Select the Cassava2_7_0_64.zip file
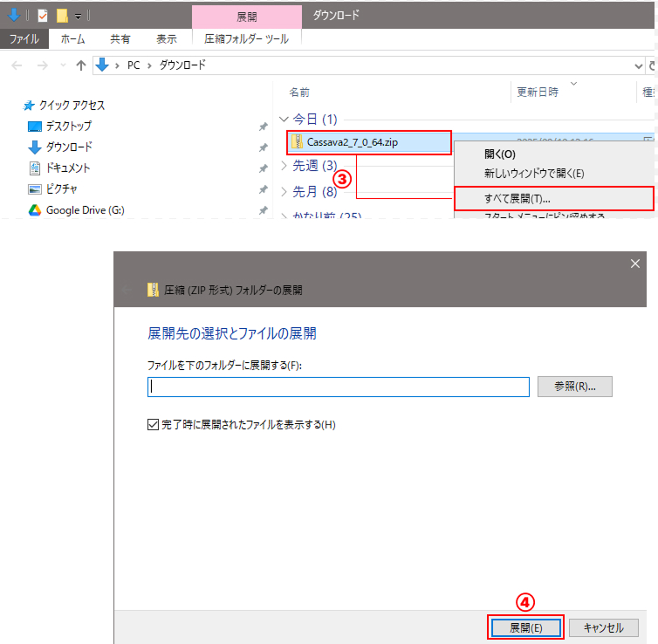The image size is (658, 644). click(351, 141)
